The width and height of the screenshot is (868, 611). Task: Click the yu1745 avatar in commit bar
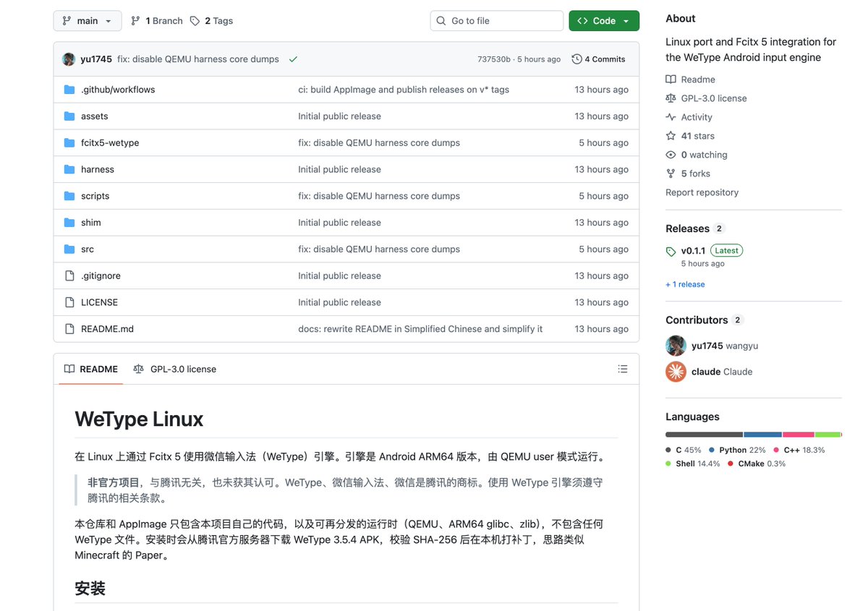tap(69, 59)
